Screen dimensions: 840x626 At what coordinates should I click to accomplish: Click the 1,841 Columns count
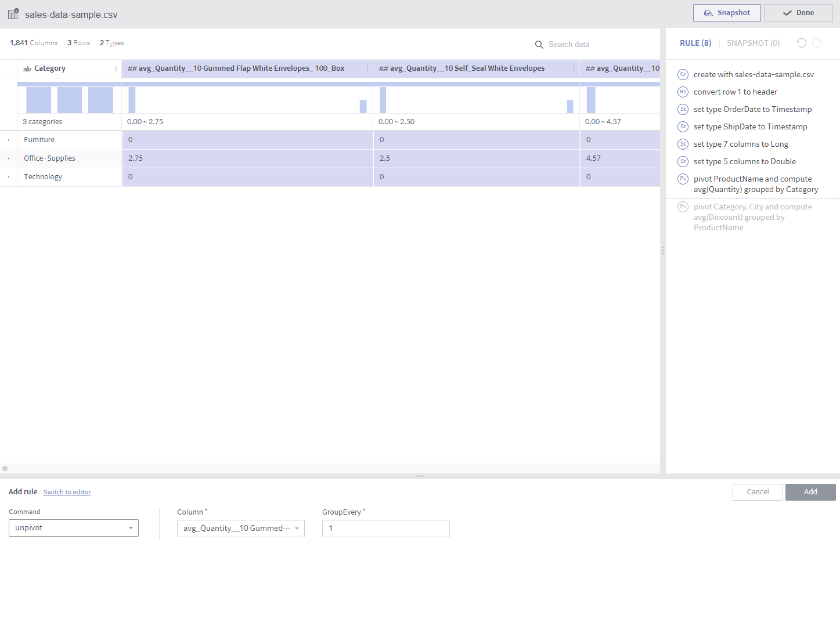tap(34, 43)
